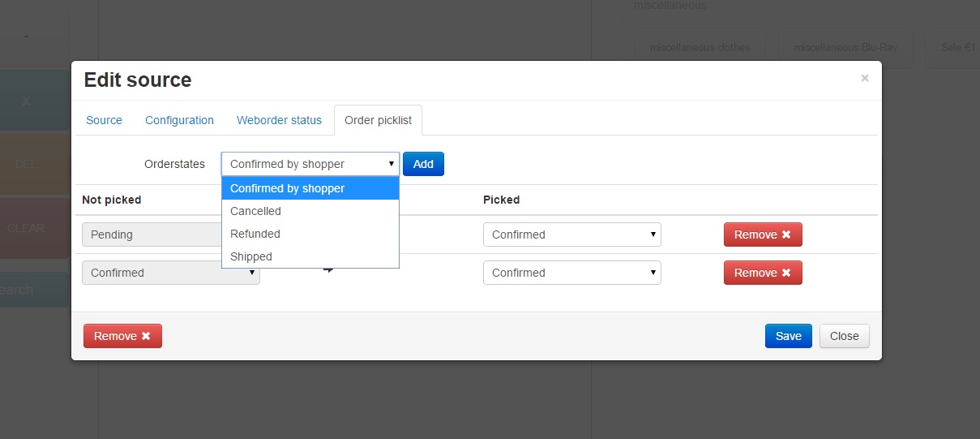Go to the Weborder status tab
980x439 pixels.
279,120
